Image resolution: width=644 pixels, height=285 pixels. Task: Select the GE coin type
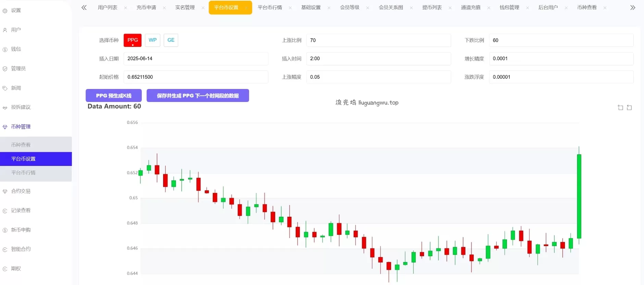[x=171, y=40]
